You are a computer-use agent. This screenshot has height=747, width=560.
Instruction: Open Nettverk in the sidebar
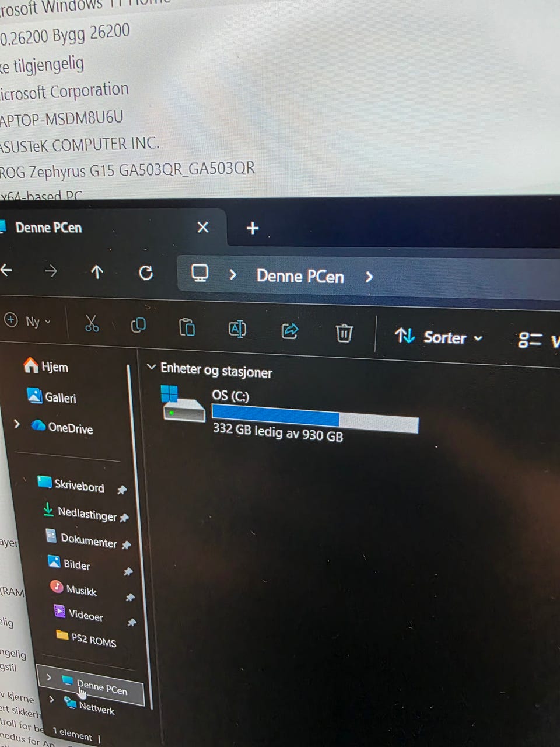point(89,707)
